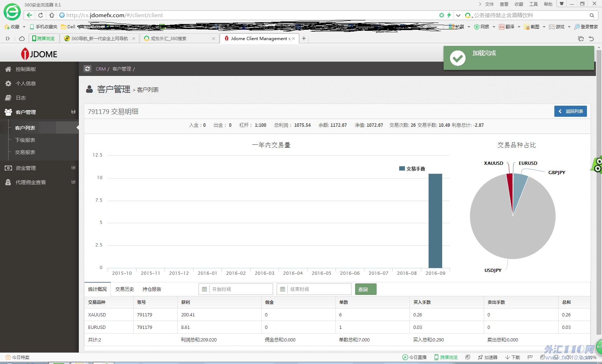Click the home icon beside 控制面板
The image size is (602, 364).
click(8, 69)
